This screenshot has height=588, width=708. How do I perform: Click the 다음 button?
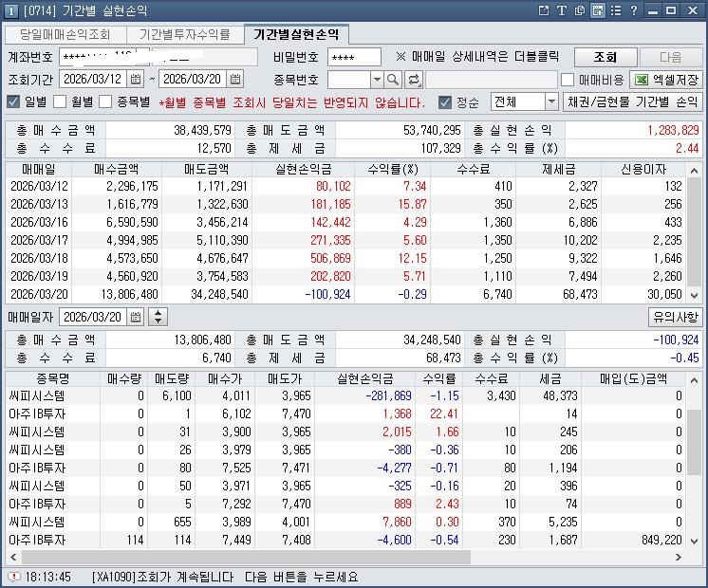671,57
